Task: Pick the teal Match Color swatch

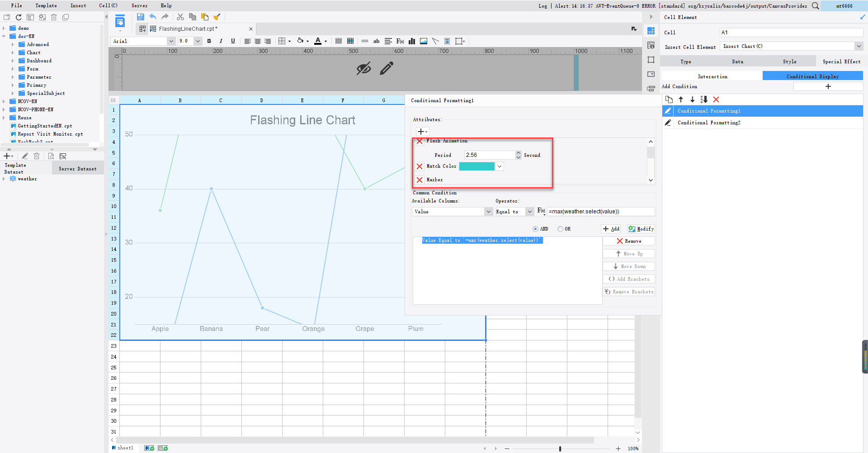Action: pyautogui.click(x=477, y=166)
